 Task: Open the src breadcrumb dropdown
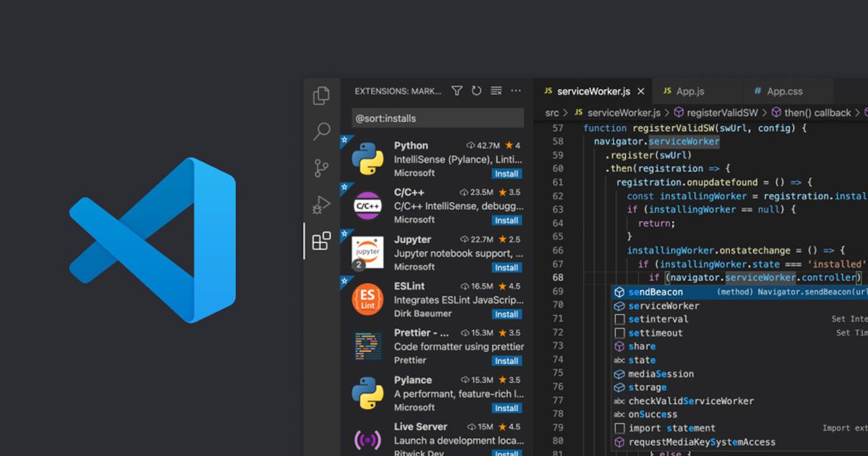click(x=552, y=112)
